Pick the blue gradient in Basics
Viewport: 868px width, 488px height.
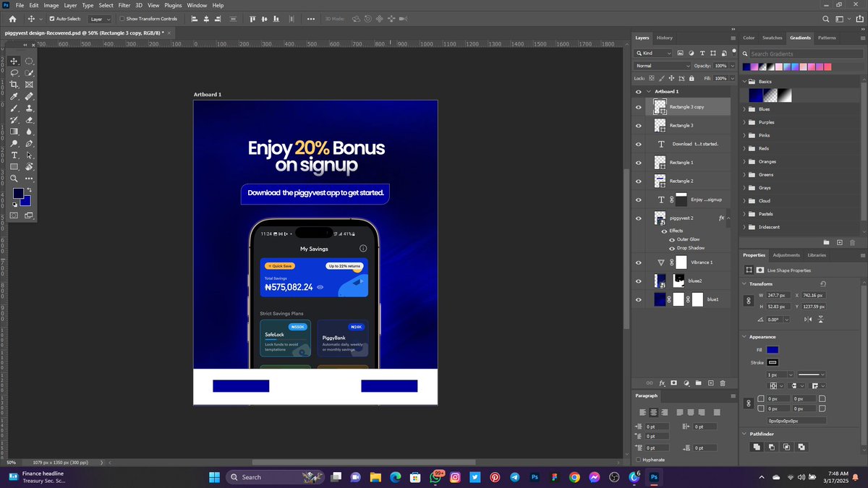(756, 95)
